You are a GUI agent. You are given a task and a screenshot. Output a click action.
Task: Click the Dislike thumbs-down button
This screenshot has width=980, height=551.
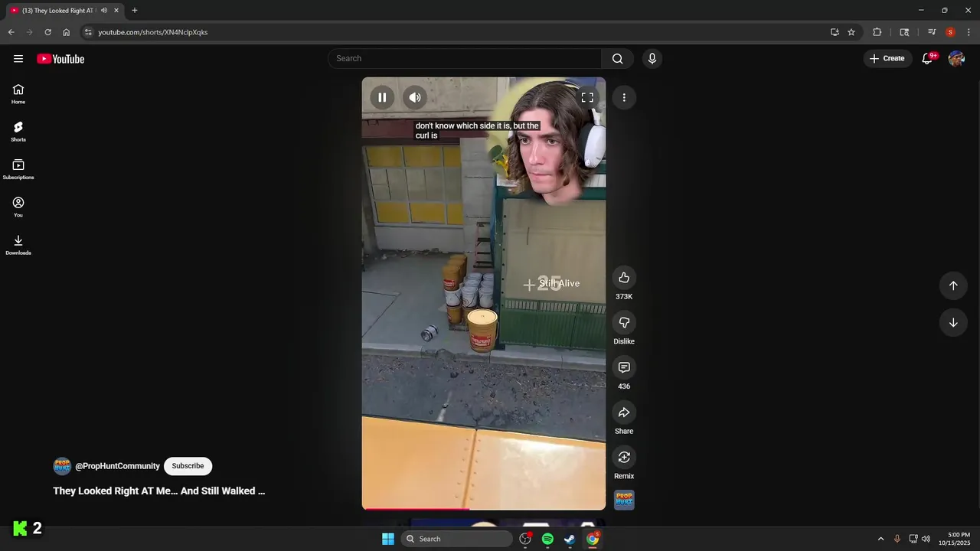(x=624, y=322)
